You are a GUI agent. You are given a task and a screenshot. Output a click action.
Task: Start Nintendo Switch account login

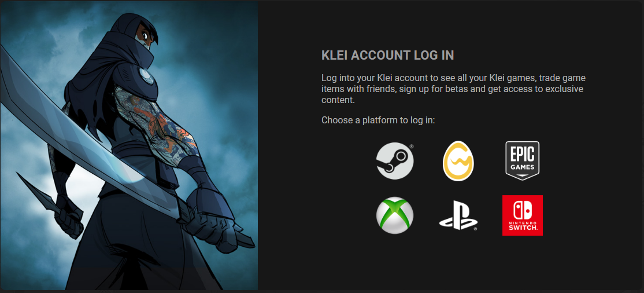coord(523,215)
